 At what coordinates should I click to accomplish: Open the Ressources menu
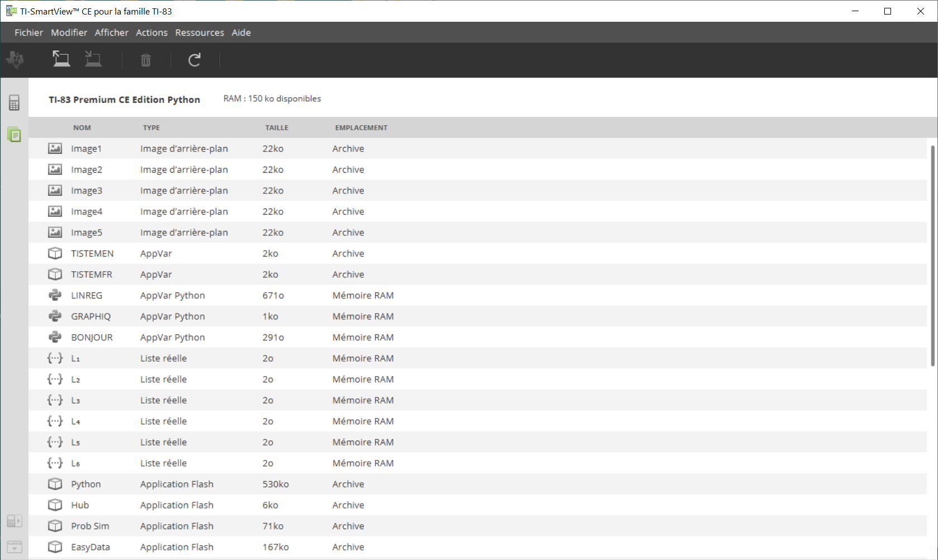[200, 32]
